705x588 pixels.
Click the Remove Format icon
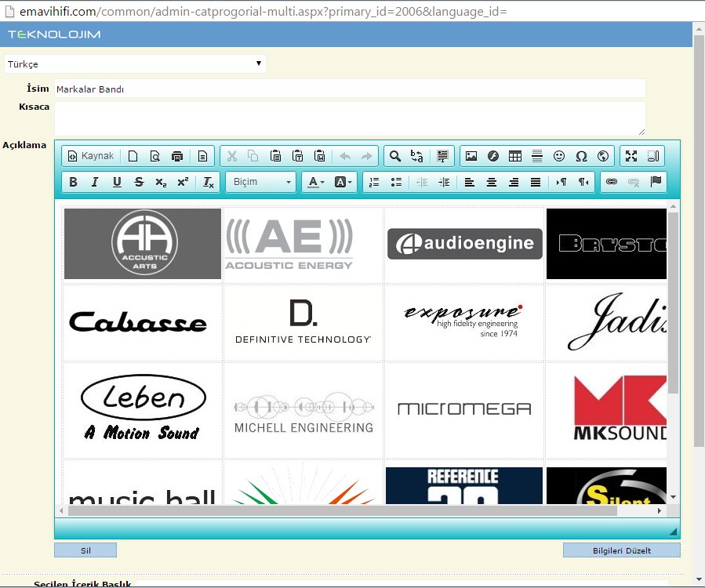[208, 182]
